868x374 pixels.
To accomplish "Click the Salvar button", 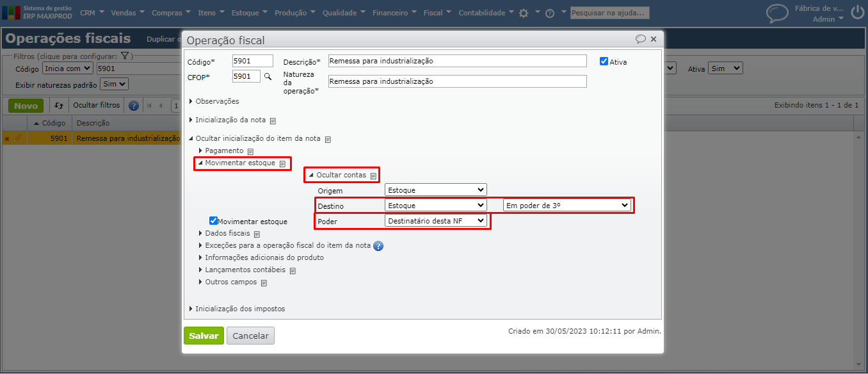I will pyautogui.click(x=204, y=336).
